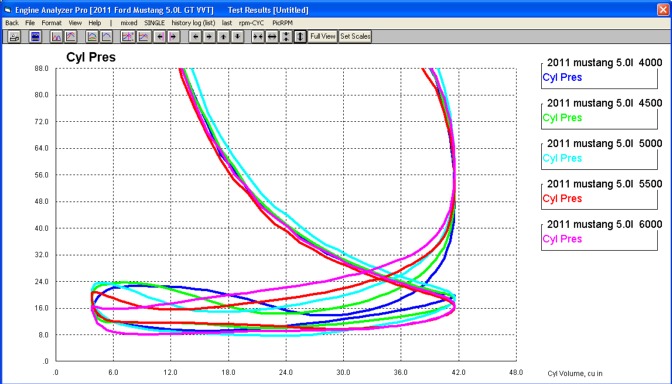Move cursor left with pink-line arrow icon
This screenshot has height=384, width=672.
(x=160, y=37)
